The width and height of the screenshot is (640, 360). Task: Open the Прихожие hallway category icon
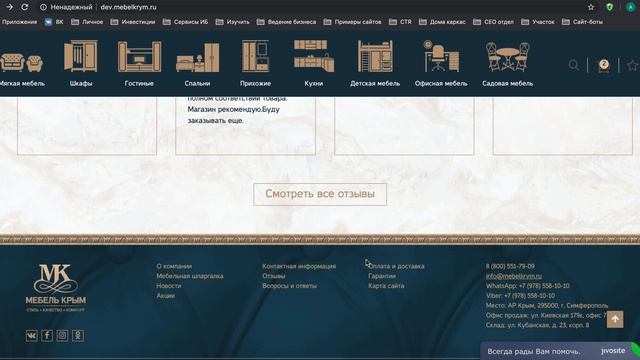pyautogui.click(x=256, y=56)
